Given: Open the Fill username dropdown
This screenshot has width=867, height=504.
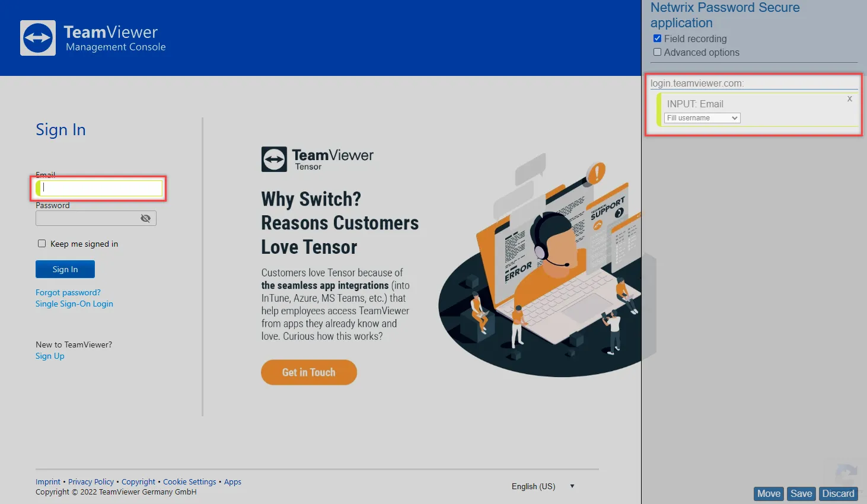Looking at the screenshot, I should click(702, 118).
